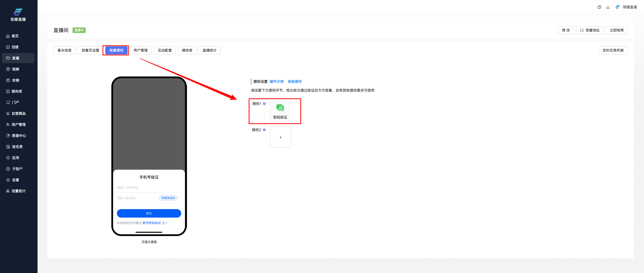Open 数据中心 in sidebar
The image size is (644, 273).
(19, 136)
